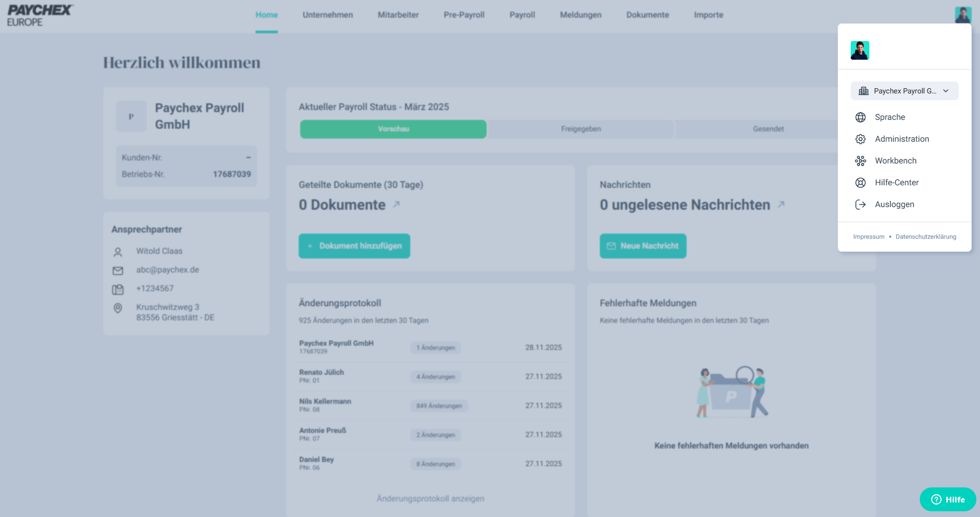Click the Workbench icon in menu

click(x=861, y=161)
